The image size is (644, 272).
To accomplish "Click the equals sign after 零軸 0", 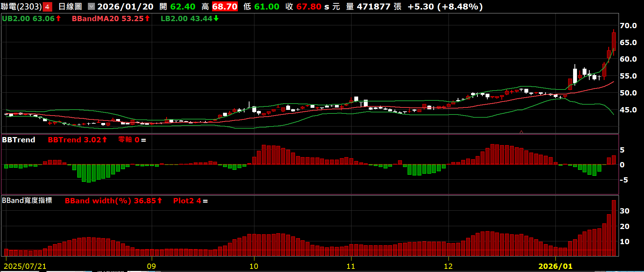I will point(143,140).
